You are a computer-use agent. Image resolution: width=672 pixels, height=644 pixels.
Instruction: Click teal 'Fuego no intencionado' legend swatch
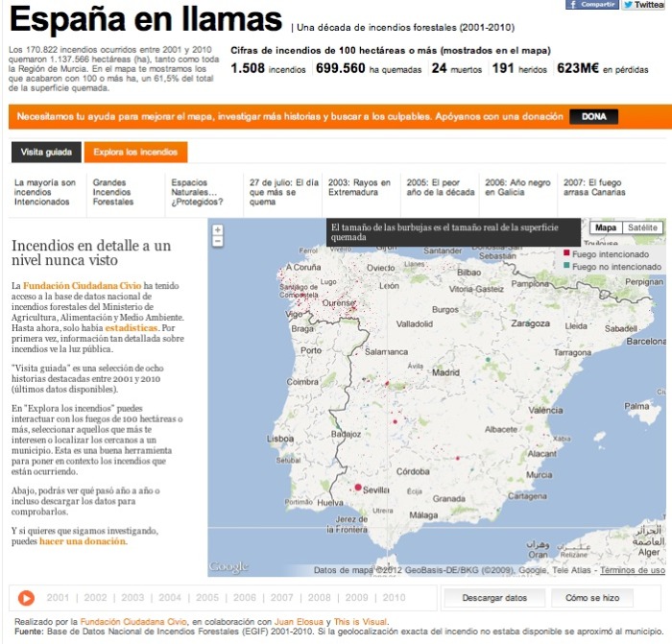566,266
